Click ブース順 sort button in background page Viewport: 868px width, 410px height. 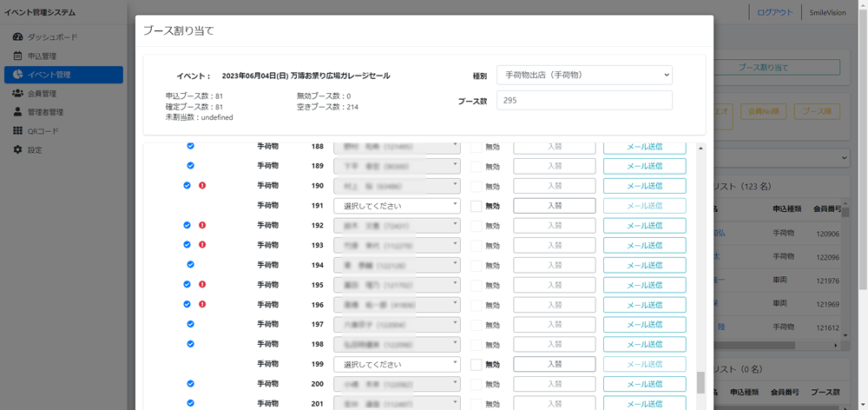click(x=817, y=111)
